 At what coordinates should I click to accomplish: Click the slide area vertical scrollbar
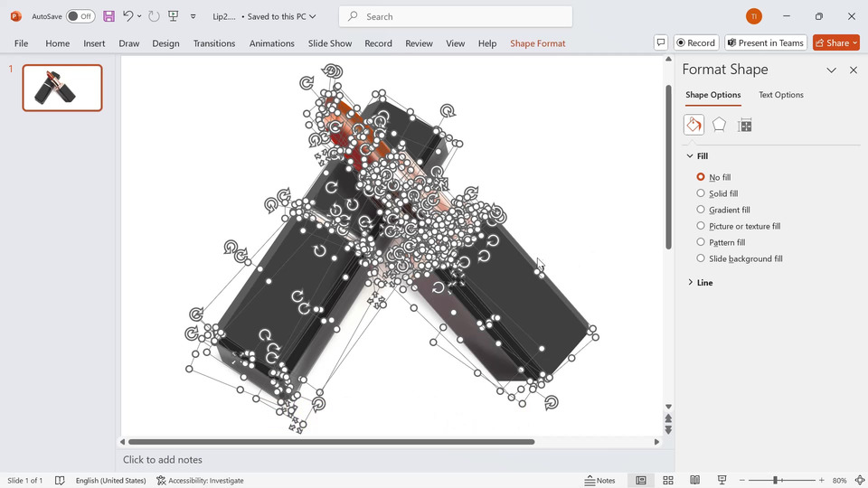[x=668, y=167]
